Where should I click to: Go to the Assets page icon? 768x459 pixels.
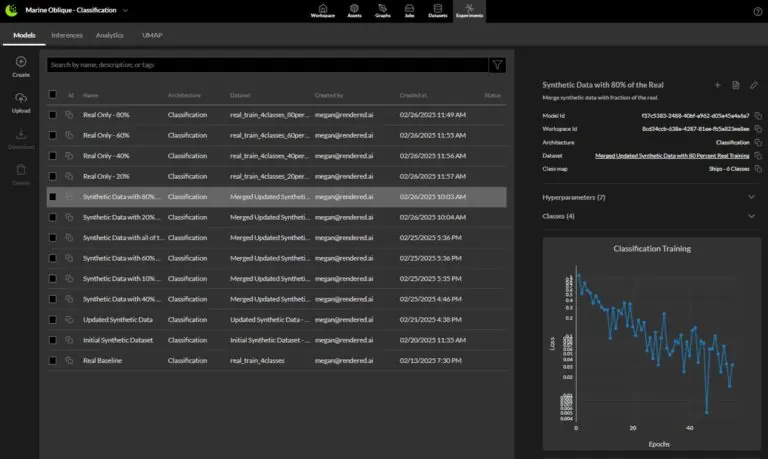click(354, 10)
